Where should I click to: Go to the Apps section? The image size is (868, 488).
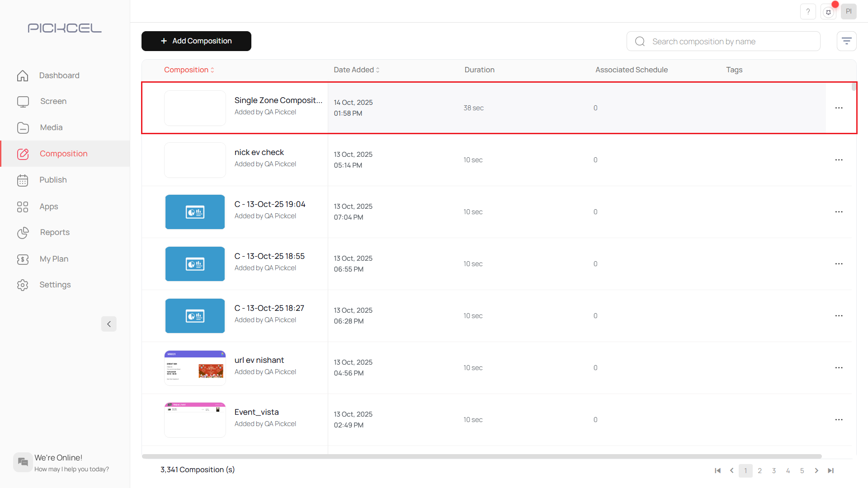[49, 206]
